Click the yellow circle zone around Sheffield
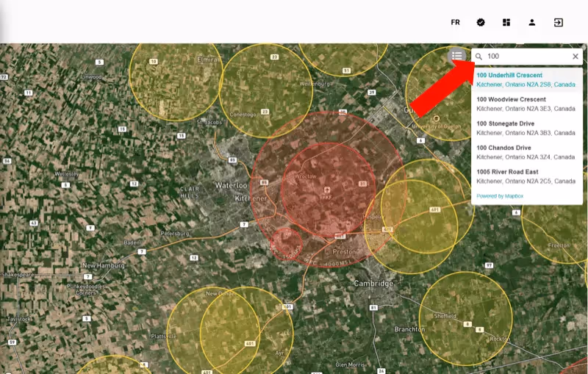Screen dimensions: 588x374 [x=465, y=317]
